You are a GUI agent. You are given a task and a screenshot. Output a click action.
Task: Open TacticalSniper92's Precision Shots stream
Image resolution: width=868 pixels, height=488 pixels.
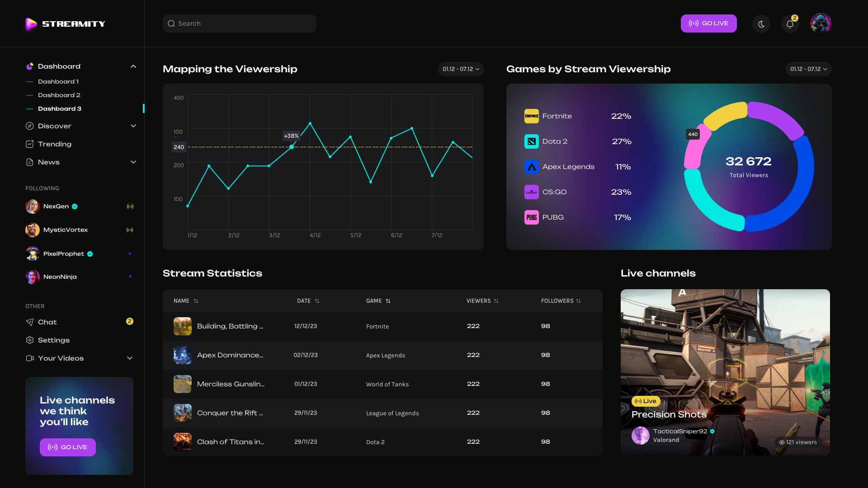pos(725,372)
